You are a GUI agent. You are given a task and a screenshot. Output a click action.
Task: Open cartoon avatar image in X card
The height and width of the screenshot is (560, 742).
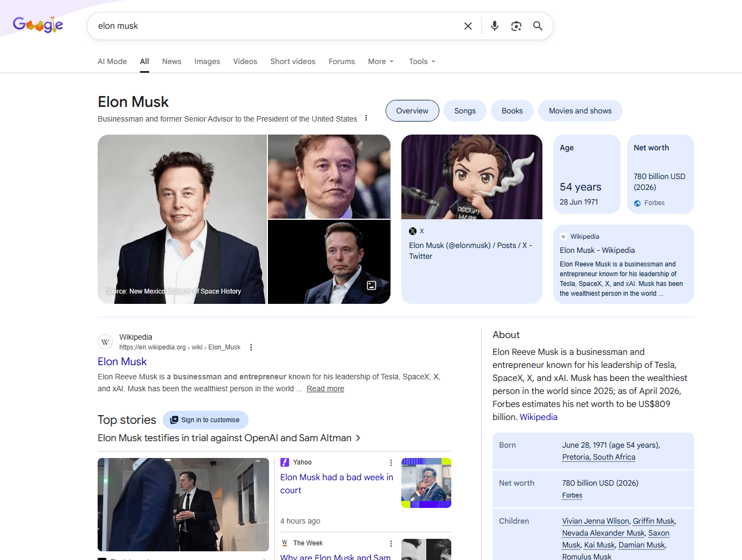tap(472, 177)
